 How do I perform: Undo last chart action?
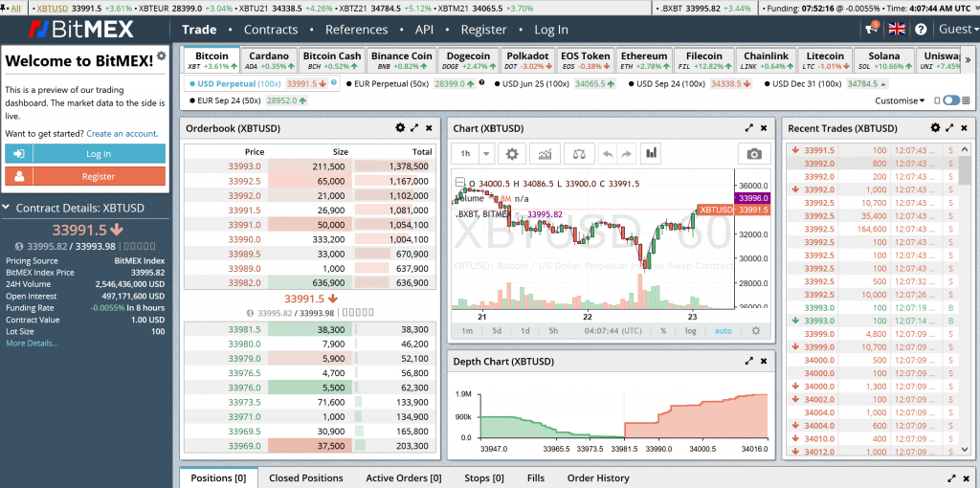click(606, 153)
